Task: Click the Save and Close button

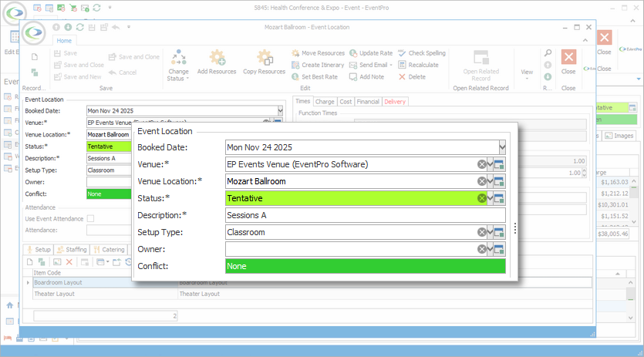Action: 79,65
